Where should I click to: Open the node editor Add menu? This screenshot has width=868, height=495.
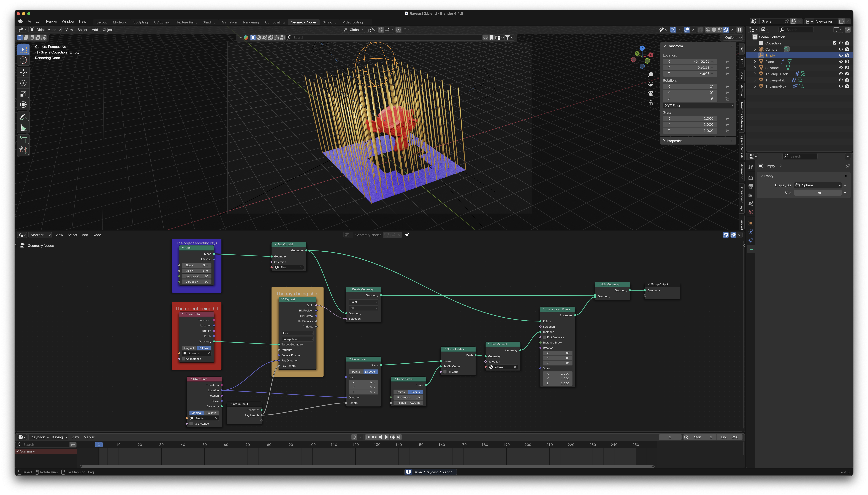pyautogui.click(x=85, y=235)
